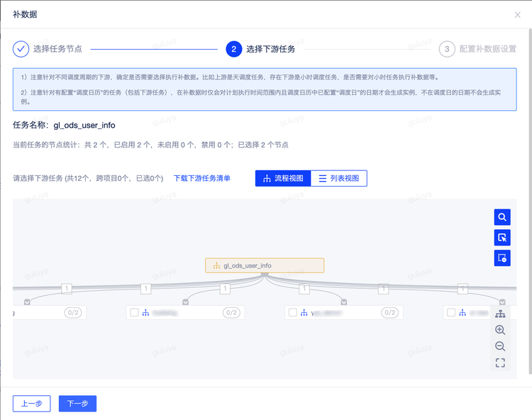Toggle fullscreen for the flow graph
The height and width of the screenshot is (420, 532).
pos(500,363)
